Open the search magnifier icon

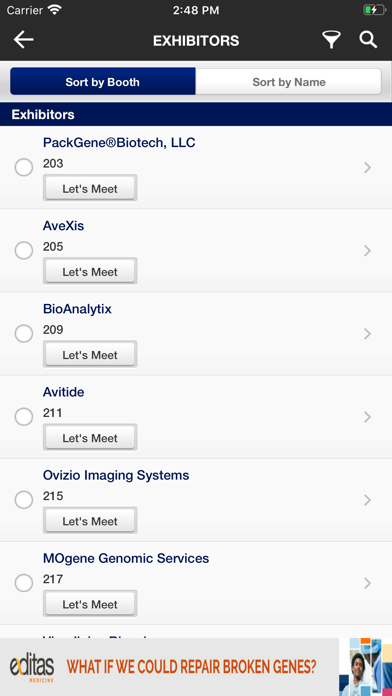click(368, 40)
